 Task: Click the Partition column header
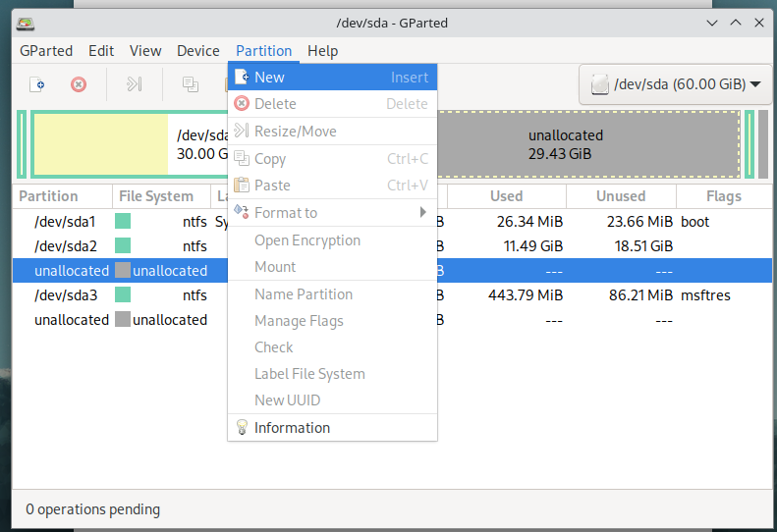[63, 196]
